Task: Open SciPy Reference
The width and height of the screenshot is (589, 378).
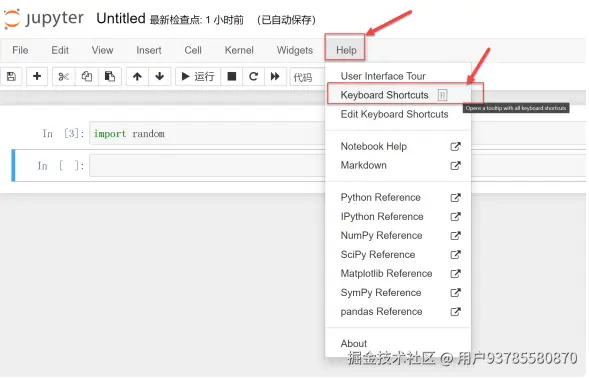Action: tap(398, 254)
